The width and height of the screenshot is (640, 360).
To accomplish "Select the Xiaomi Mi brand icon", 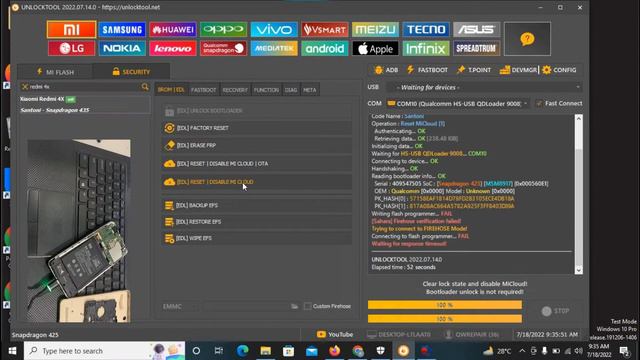I will [71, 29].
